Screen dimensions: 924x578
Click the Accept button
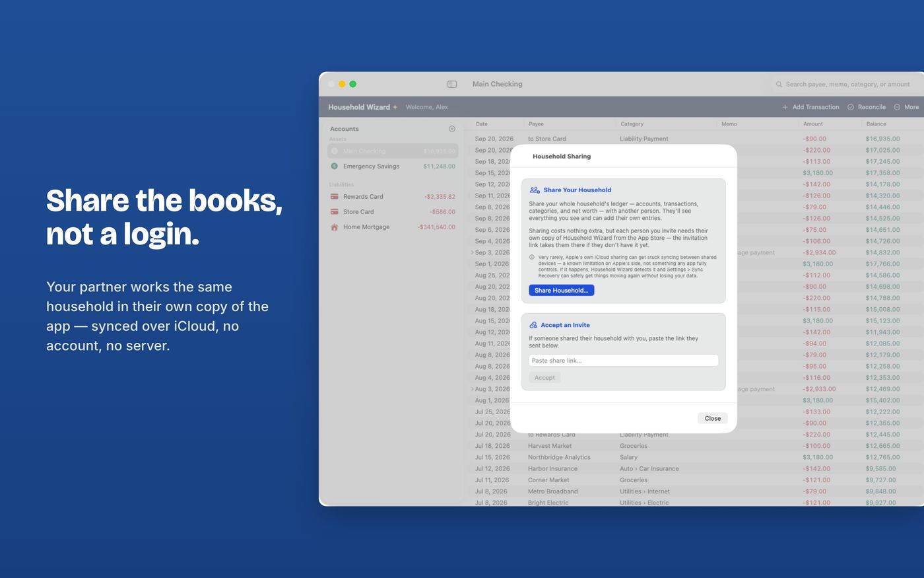(x=544, y=378)
